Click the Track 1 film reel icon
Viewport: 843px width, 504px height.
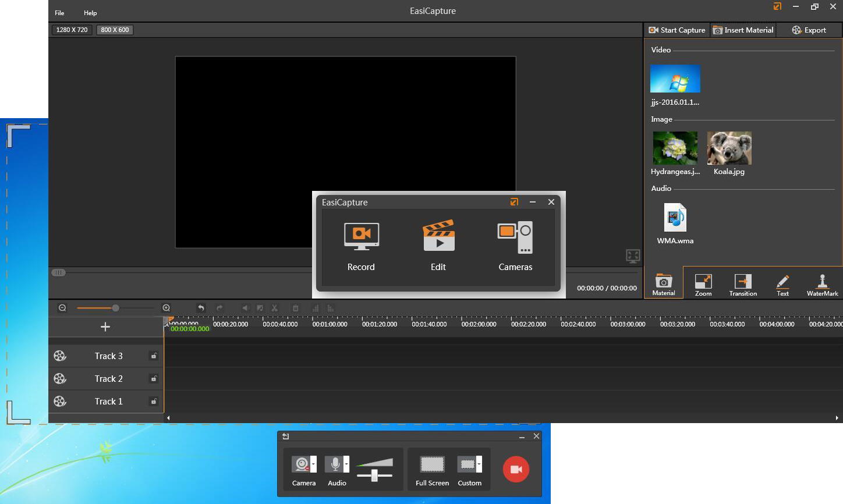(60, 401)
